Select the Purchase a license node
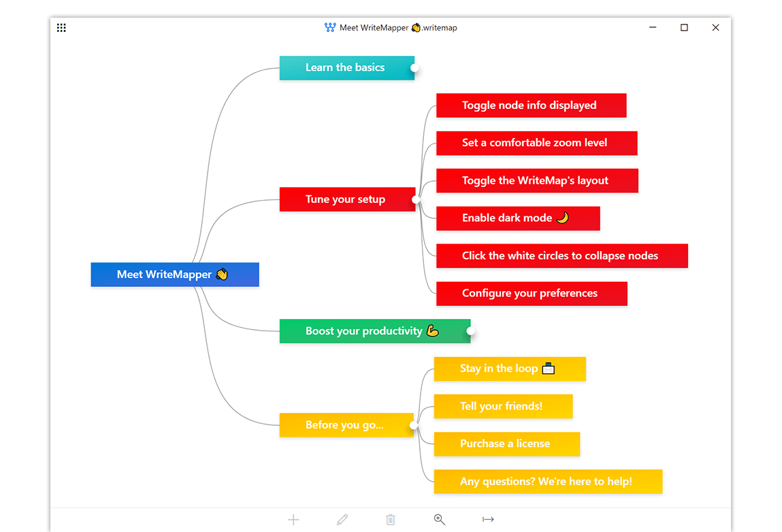Viewport: 782px width, 532px height. point(507,444)
